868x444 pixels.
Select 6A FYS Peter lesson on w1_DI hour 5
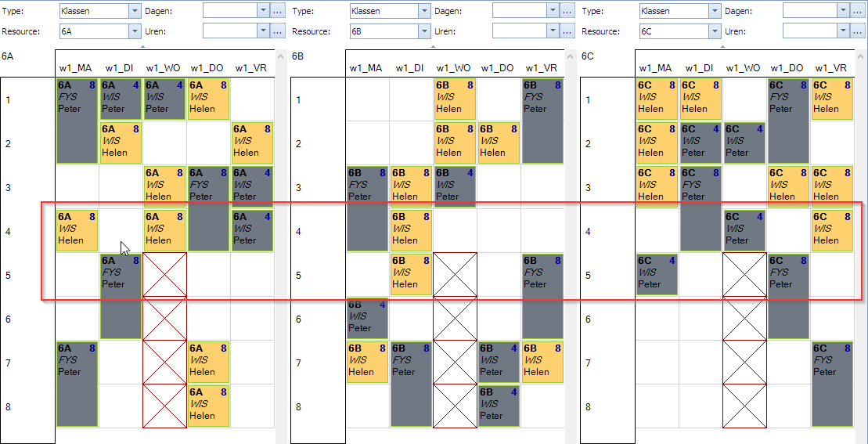click(121, 296)
